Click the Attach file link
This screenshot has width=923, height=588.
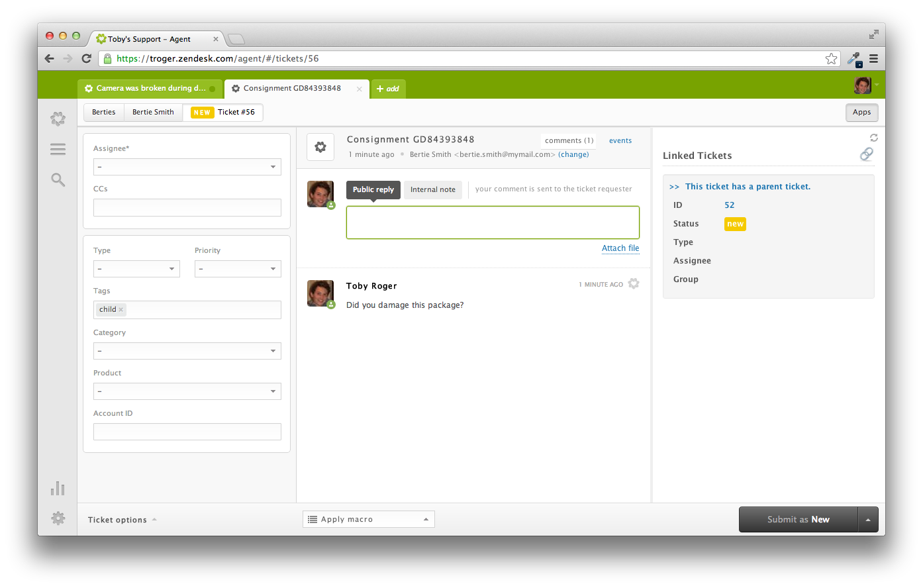coord(620,248)
